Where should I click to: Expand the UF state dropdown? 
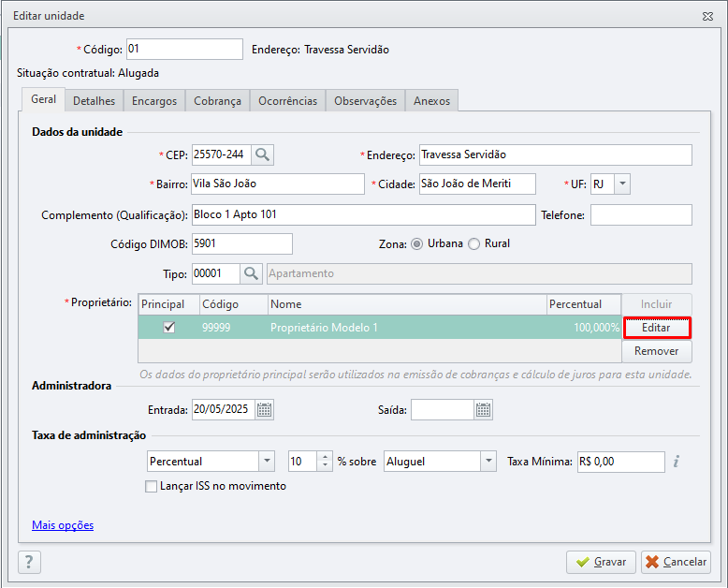622,184
